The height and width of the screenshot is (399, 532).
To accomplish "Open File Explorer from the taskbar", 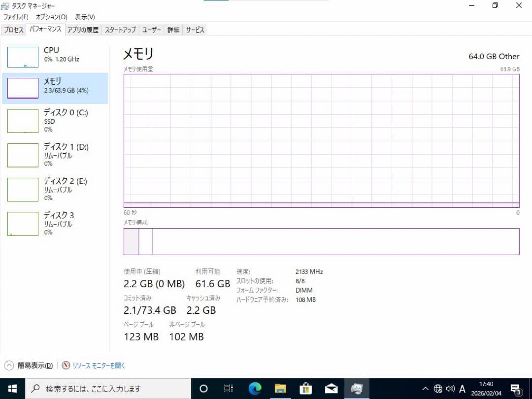I will click(x=280, y=389).
